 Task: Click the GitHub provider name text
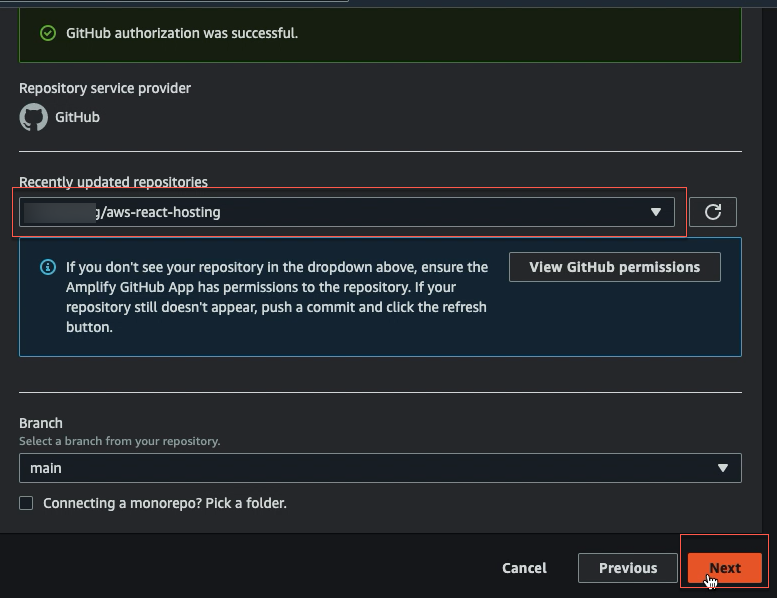[x=77, y=117]
